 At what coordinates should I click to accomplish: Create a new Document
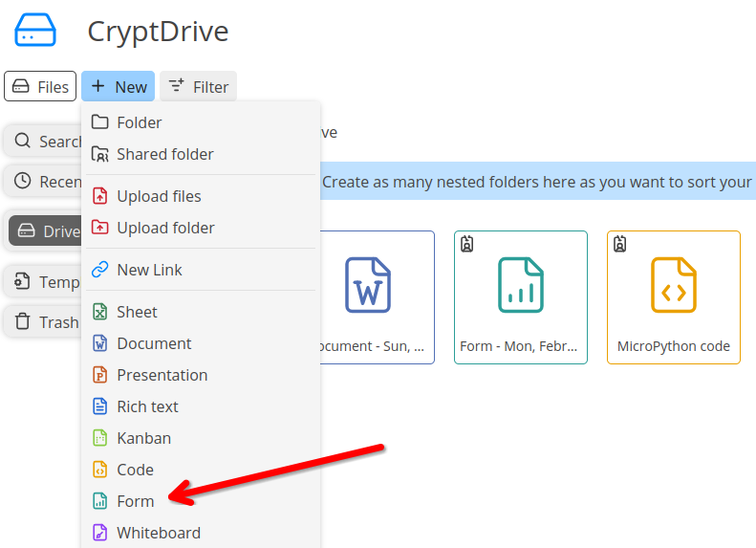(201, 343)
